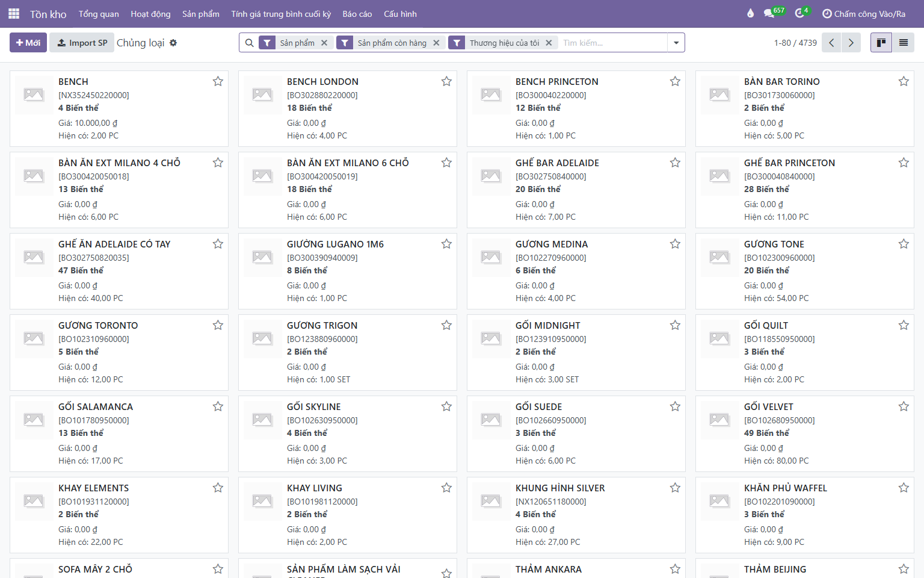
Task: Open activities clock icon with 4 badge
Action: click(802, 13)
